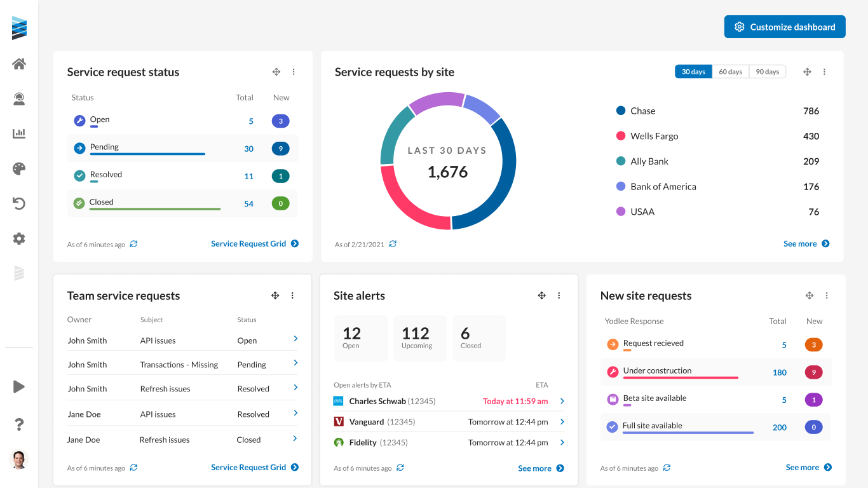Click the undo history arrow icon
Screen dimensions: 868x488
[19, 203]
